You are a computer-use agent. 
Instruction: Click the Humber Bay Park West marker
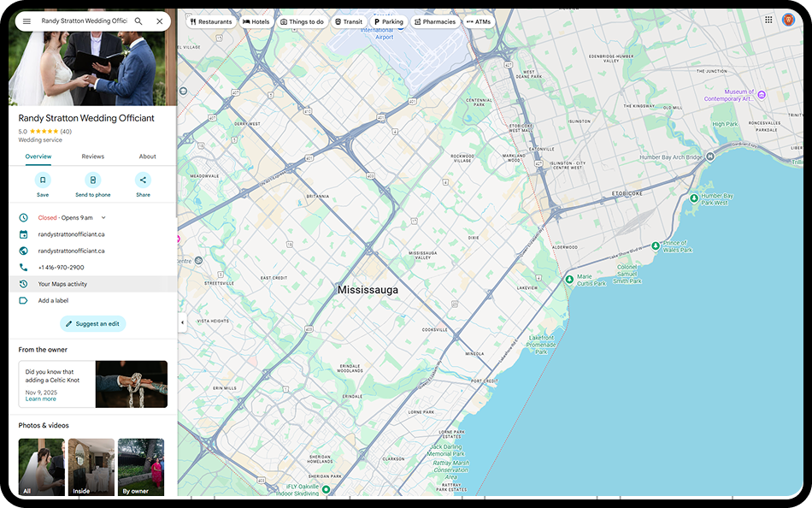pyautogui.click(x=694, y=198)
